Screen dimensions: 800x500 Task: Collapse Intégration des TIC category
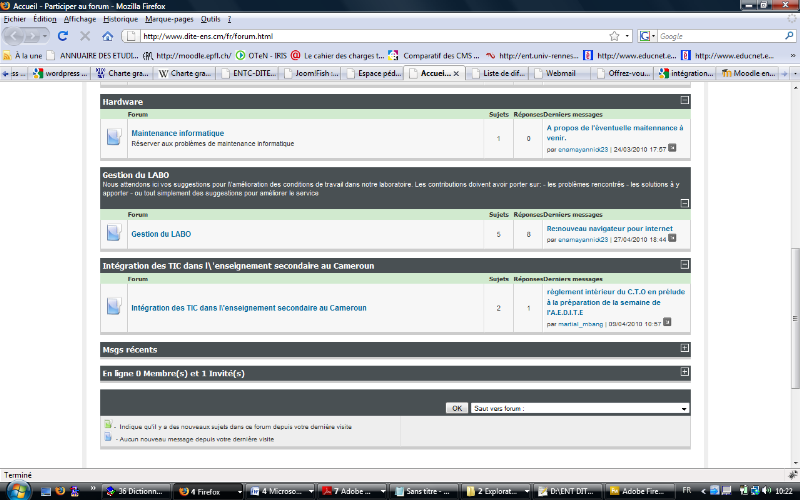[685, 264]
